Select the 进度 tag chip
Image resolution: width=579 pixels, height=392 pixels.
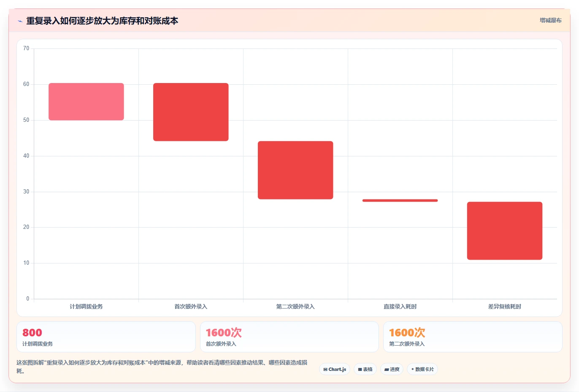pyautogui.click(x=392, y=369)
